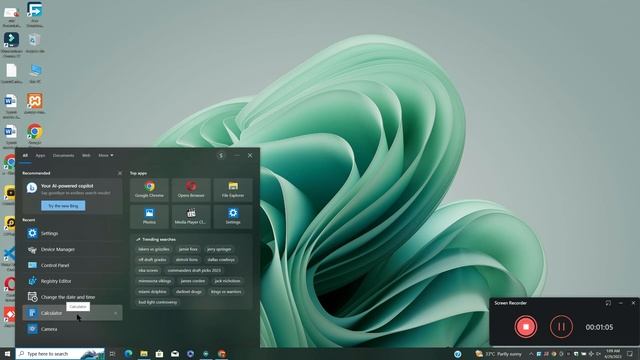Click the Bing copilot logo icon

click(32, 188)
